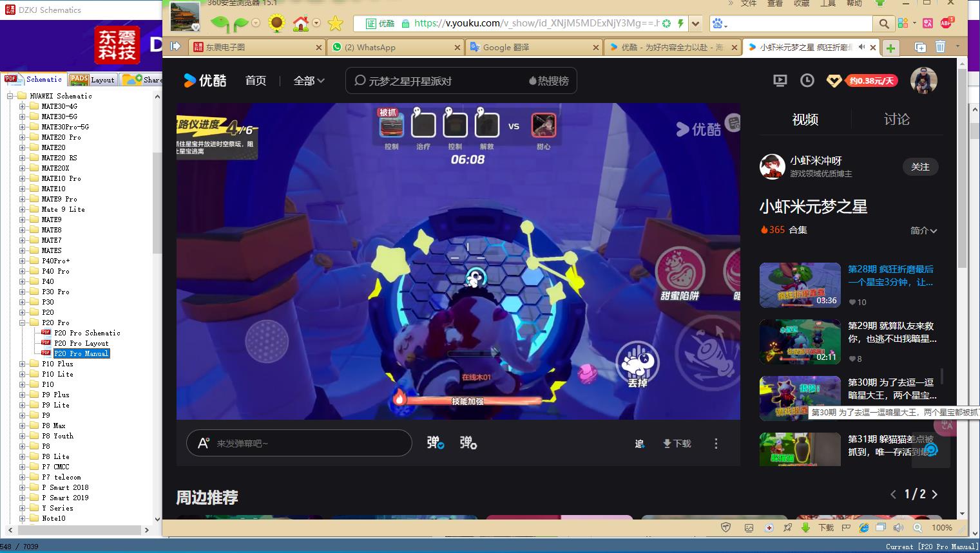980x553 pixels.
Task: Click the Youku logo
Action: click(205, 80)
